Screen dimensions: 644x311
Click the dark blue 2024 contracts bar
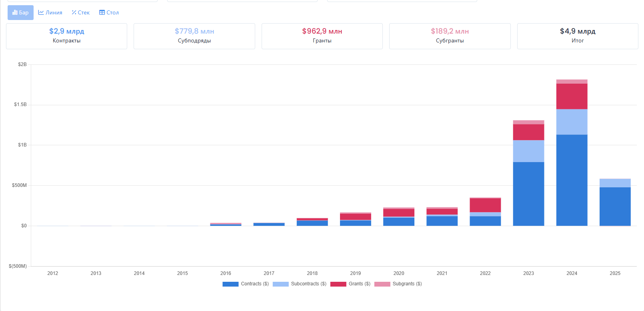coord(572,180)
